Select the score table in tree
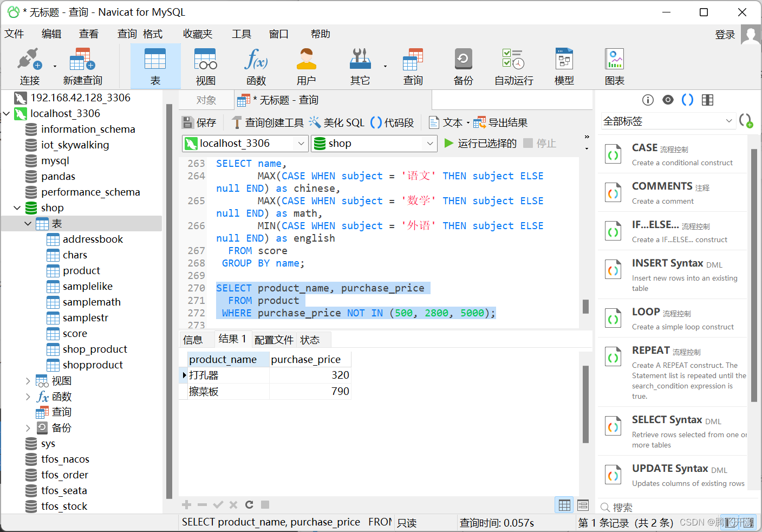Image resolution: width=762 pixels, height=532 pixels. coord(75,334)
